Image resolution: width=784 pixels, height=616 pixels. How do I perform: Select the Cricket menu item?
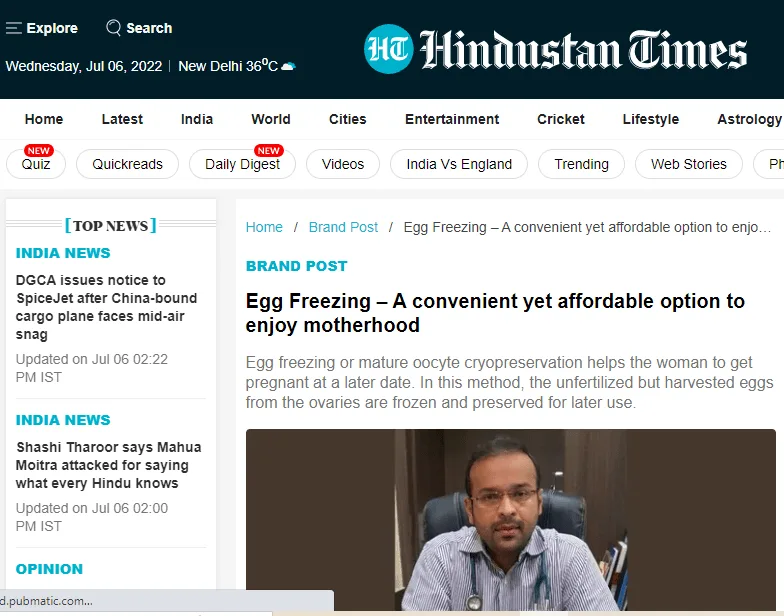pos(560,119)
